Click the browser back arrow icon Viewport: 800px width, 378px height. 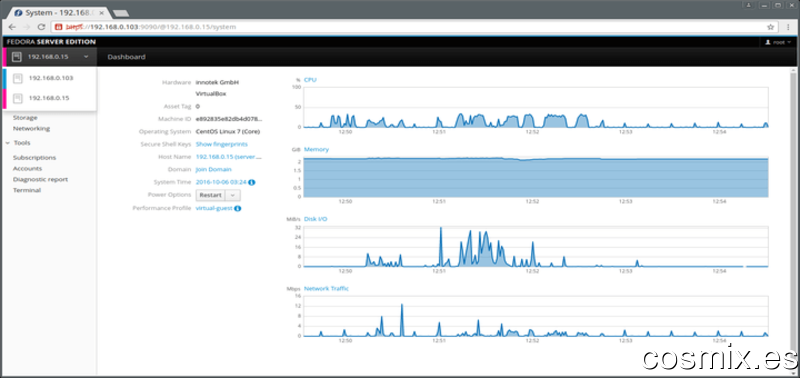(12, 27)
